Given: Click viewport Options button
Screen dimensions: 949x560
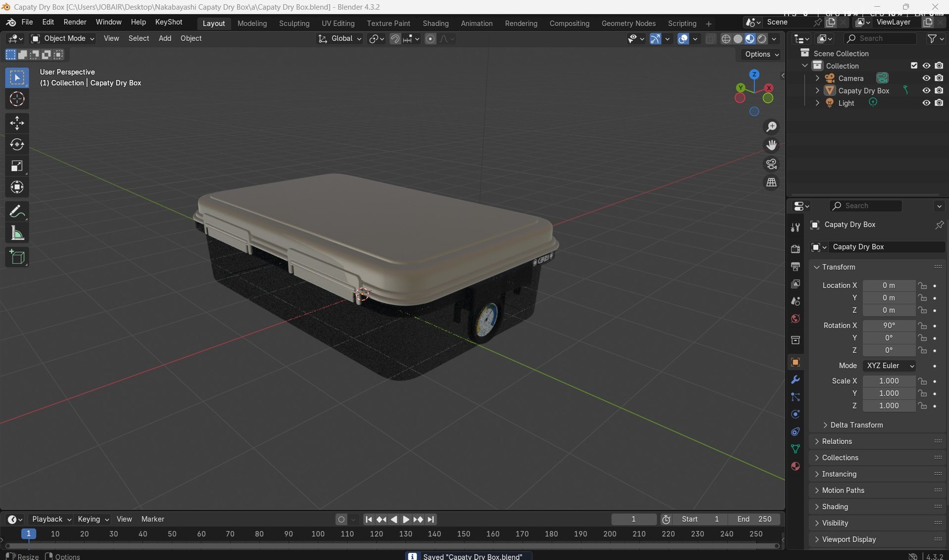Looking at the screenshot, I should click(x=761, y=54).
